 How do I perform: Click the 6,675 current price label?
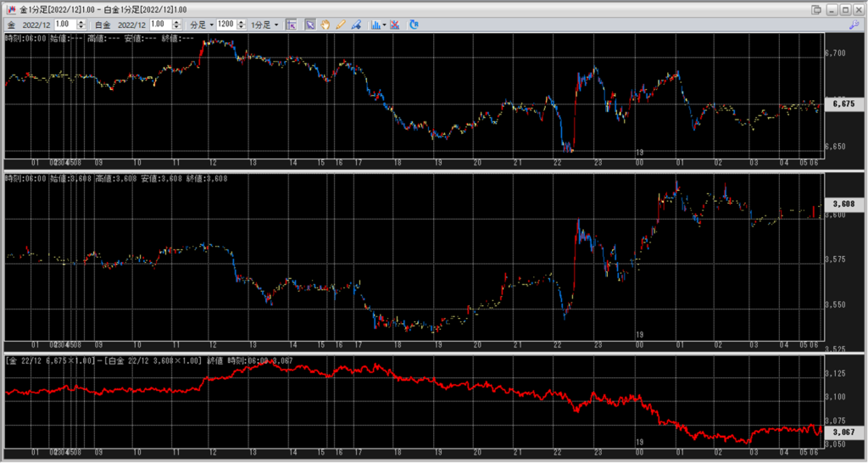coord(843,103)
